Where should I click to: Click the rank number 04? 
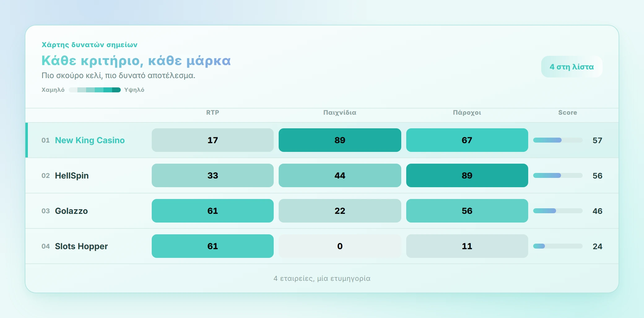pyautogui.click(x=46, y=246)
